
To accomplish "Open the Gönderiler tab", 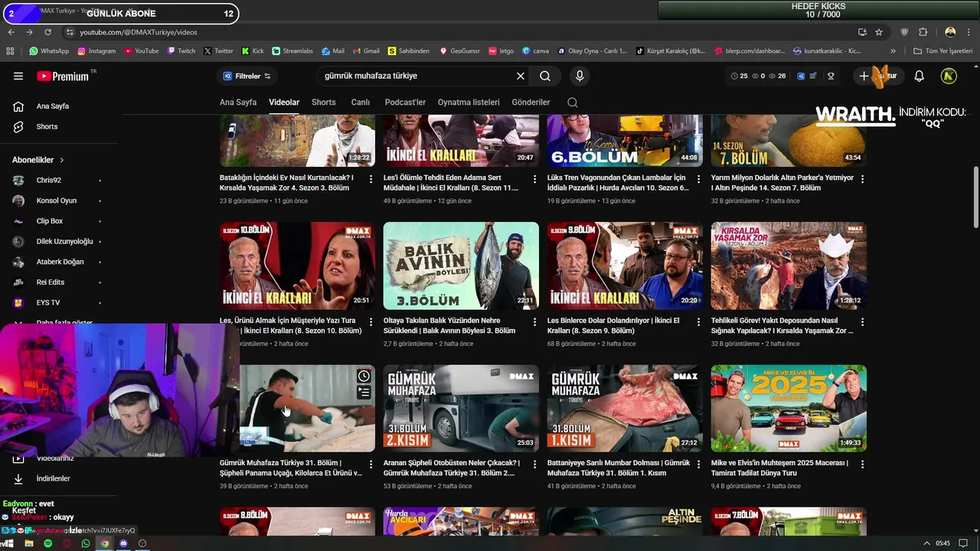I will tap(531, 103).
